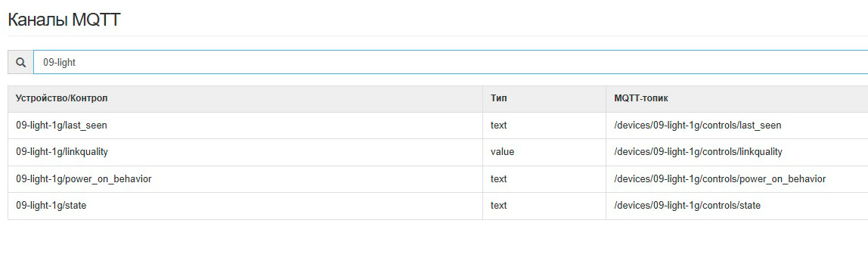Click the Тип column header

pos(544,98)
